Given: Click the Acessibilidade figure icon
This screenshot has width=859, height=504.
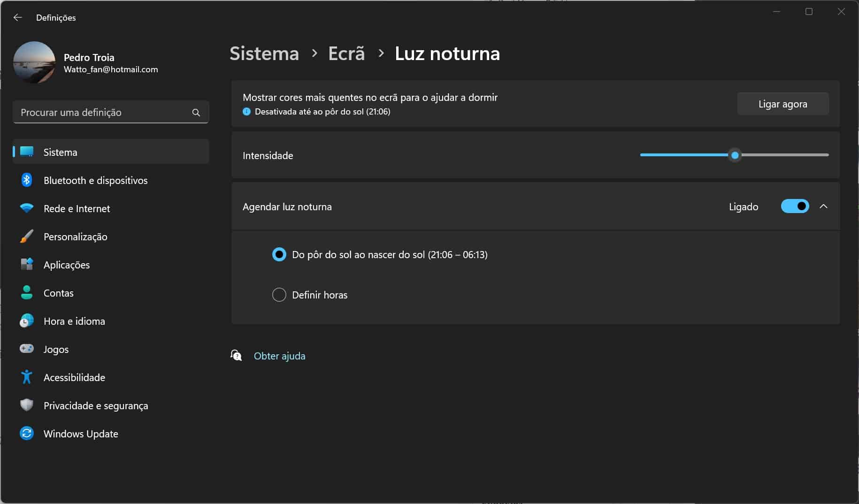Looking at the screenshot, I should pos(27,377).
